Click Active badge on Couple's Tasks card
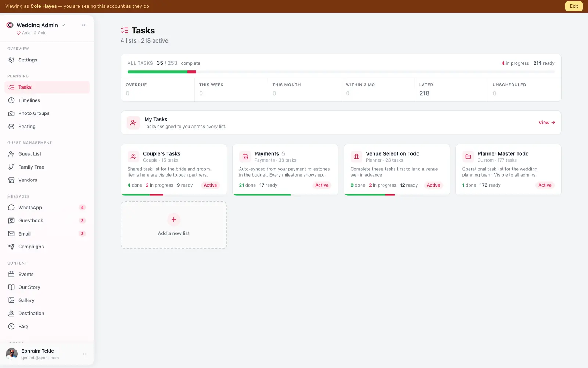The height and width of the screenshot is (368, 588). [x=210, y=185]
